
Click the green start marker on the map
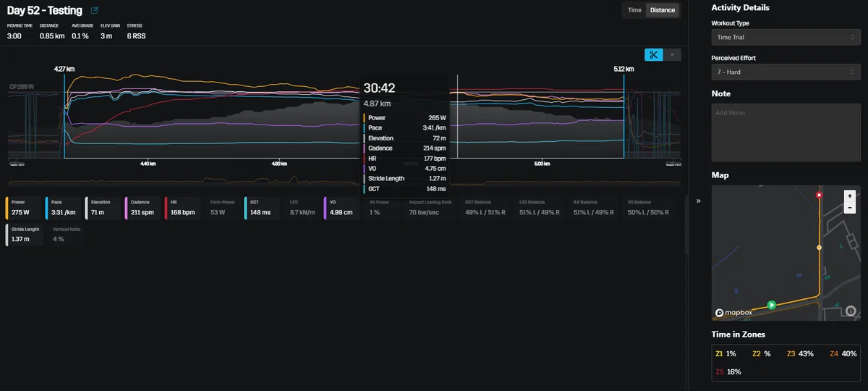point(772,305)
